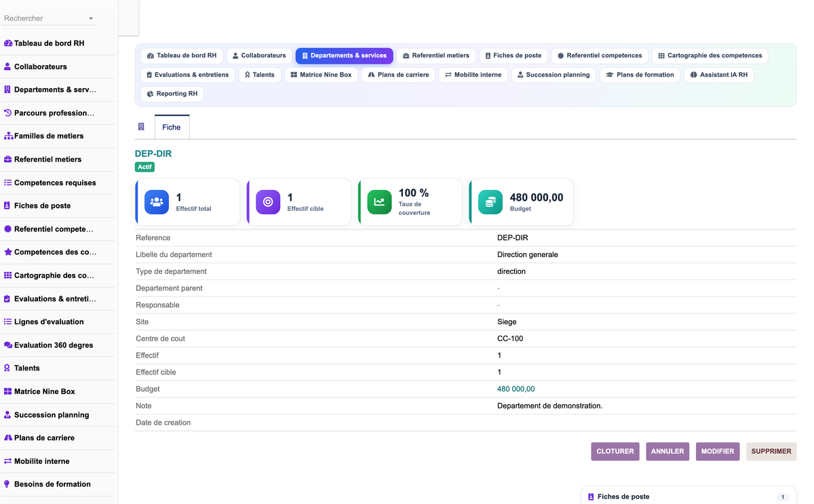Open Referentiel competences top tab
The image size is (814, 504).
click(600, 56)
